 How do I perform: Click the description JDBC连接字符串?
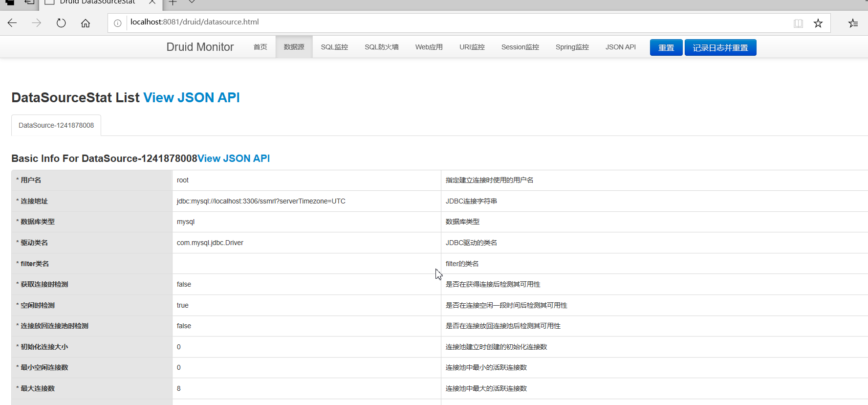point(471,201)
